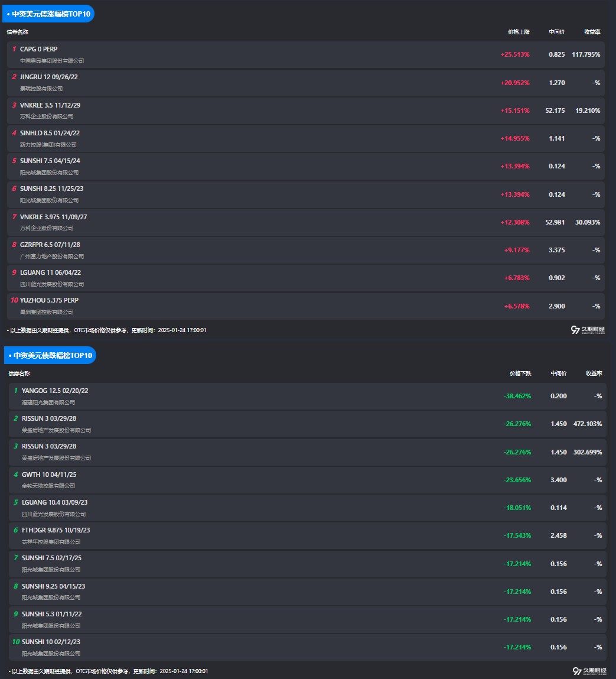Open VNKRLE 3.5 11/12/29 bond name

tap(50, 105)
